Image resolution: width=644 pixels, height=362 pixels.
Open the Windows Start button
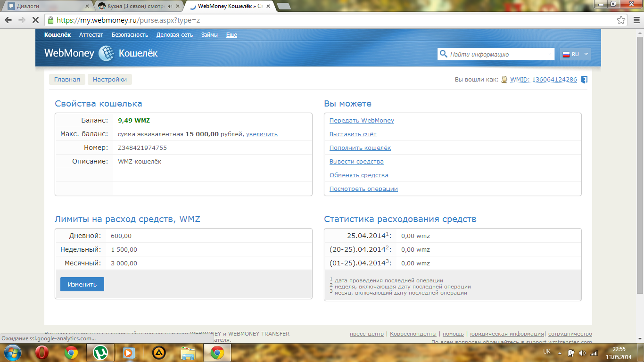(13, 353)
